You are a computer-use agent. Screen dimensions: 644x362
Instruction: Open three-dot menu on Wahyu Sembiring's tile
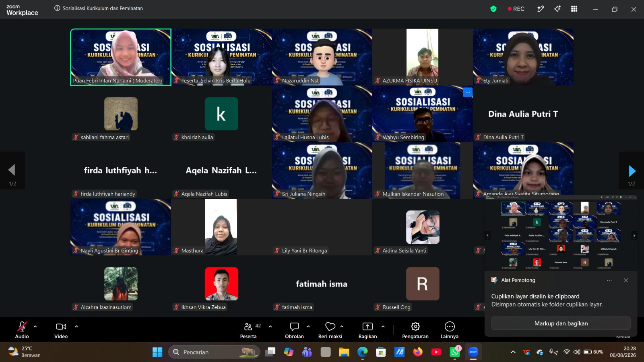pyautogui.click(x=468, y=92)
